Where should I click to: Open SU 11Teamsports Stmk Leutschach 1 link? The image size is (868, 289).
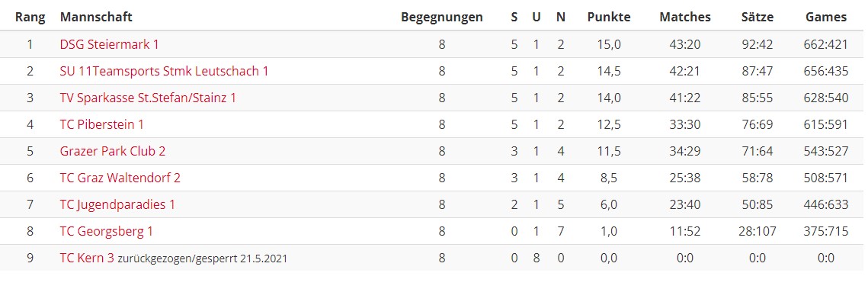click(165, 71)
